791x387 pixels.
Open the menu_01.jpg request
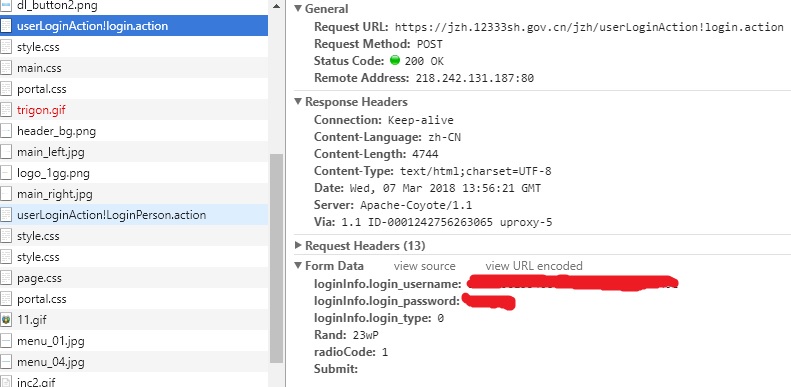[134, 341]
